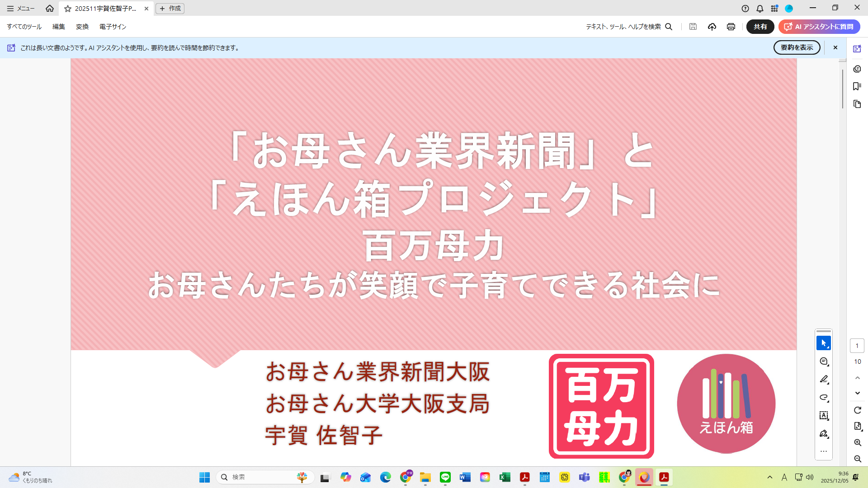Image resolution: width=868 pixels, height=488 pixels.
Task: Click the current page number field
Action: (857, 346)
